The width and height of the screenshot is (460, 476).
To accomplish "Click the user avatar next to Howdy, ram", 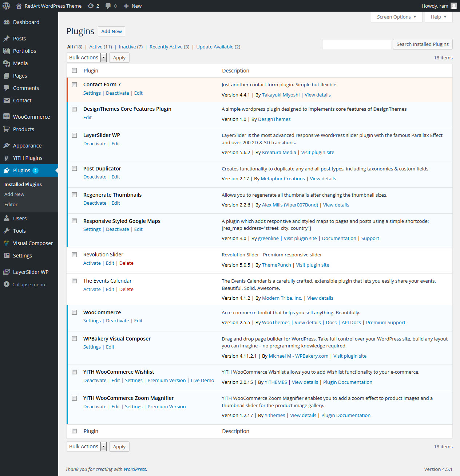I will (x=453, y=6).
